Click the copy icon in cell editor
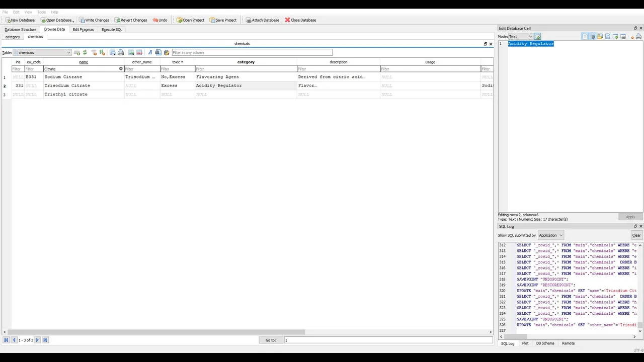644x362 pixels. [x=608, y=36]
